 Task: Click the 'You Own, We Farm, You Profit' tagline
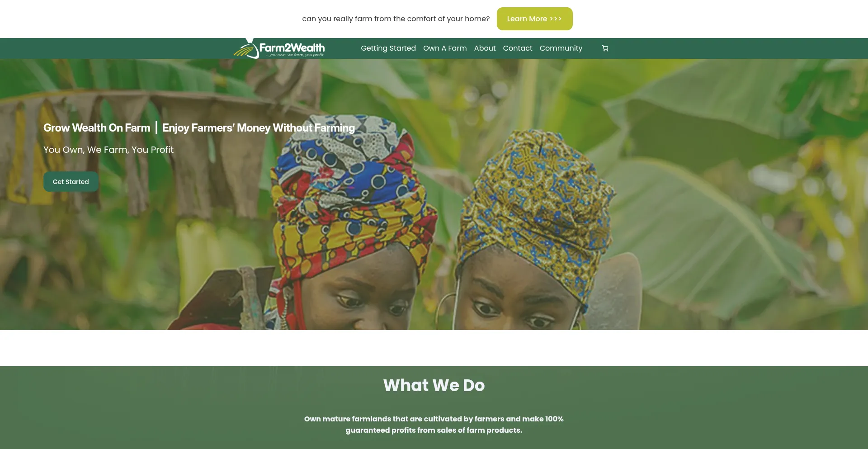pos(108,150)
